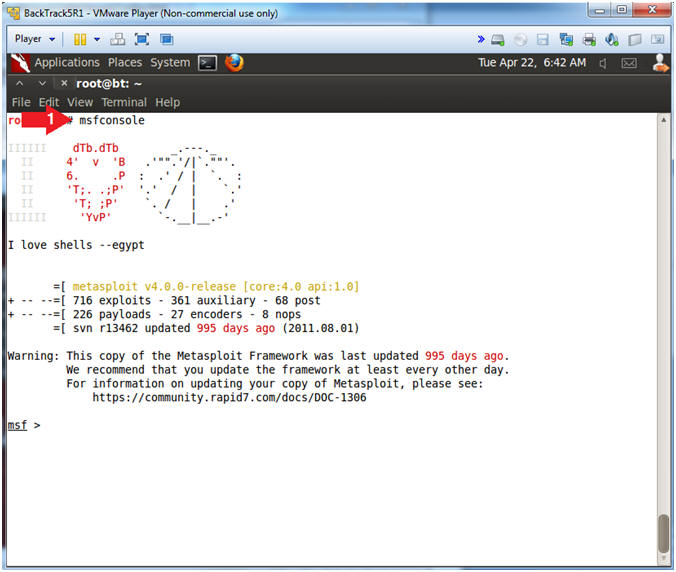The image size is (676, 572).
Task: Open the terminal File menu
Action: tap(21, 103)
